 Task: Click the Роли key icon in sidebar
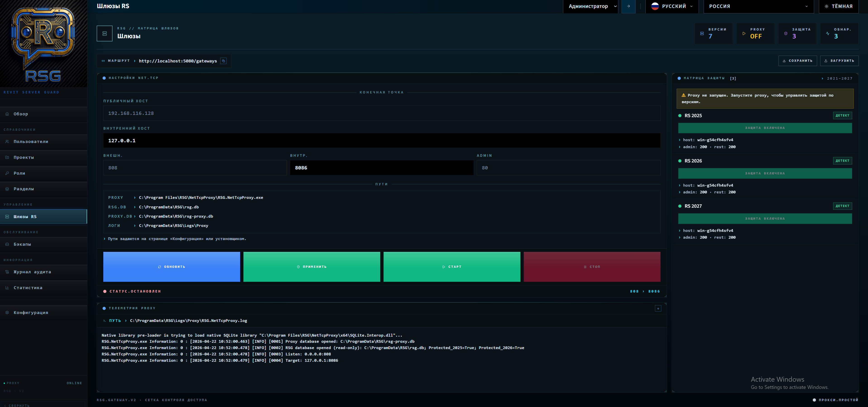tap(7, 173)
